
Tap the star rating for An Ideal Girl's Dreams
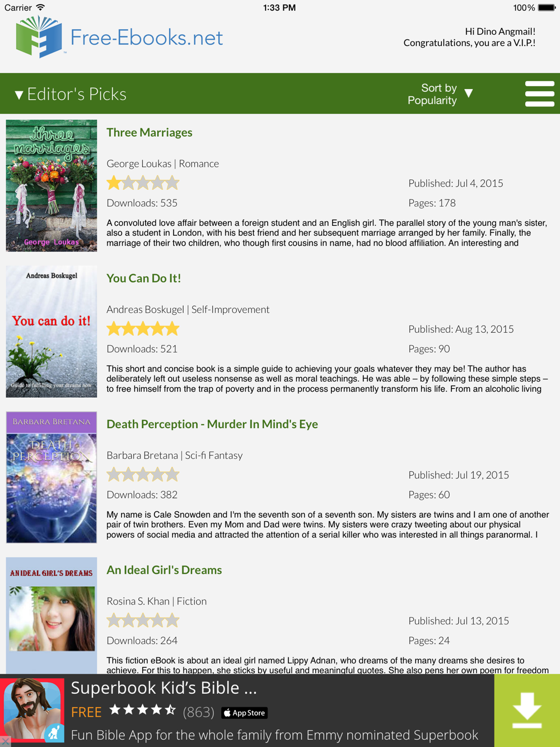click(x=143, y=620)
